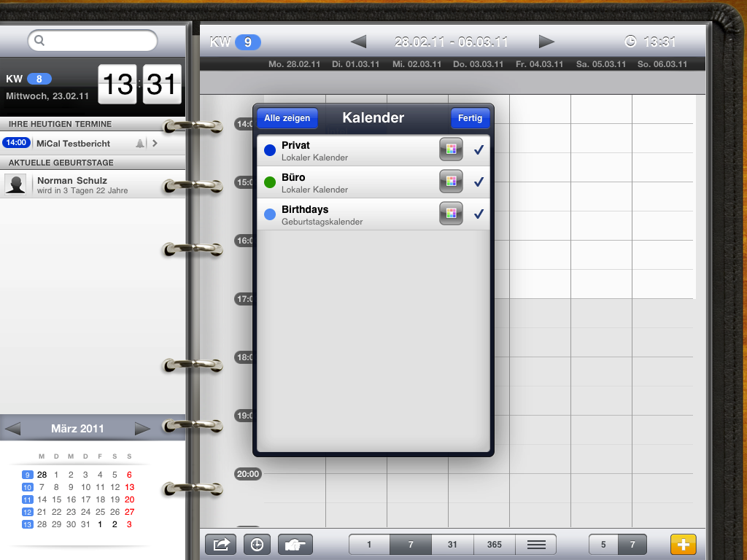Open the share/export icon in the toolbar
This screenshot has height=560, width=747.
pyautogui.click(x=220, y=544)
